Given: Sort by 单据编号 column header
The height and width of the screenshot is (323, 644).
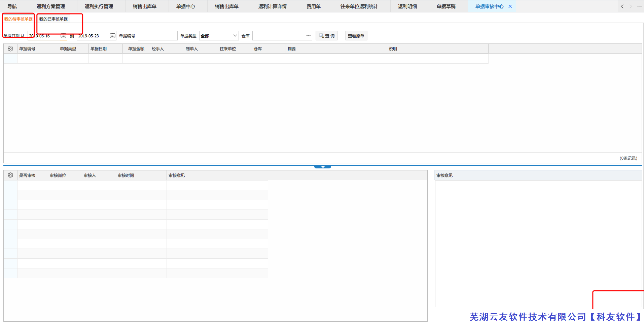Looking at the screenshot, I should click(x=38, y=49).
